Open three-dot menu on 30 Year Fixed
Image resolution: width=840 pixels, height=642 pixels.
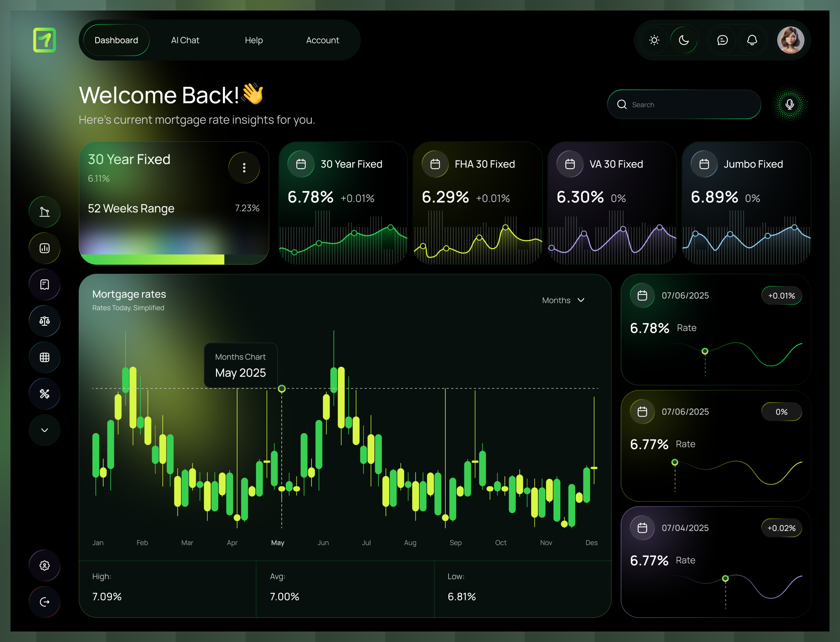(x=244, y=168)
